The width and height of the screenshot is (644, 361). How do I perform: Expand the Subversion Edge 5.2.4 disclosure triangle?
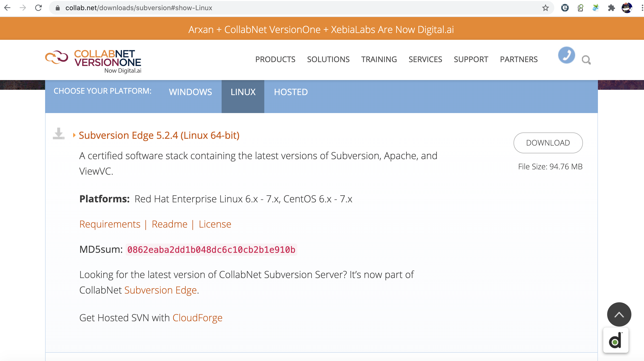point(74,135)
